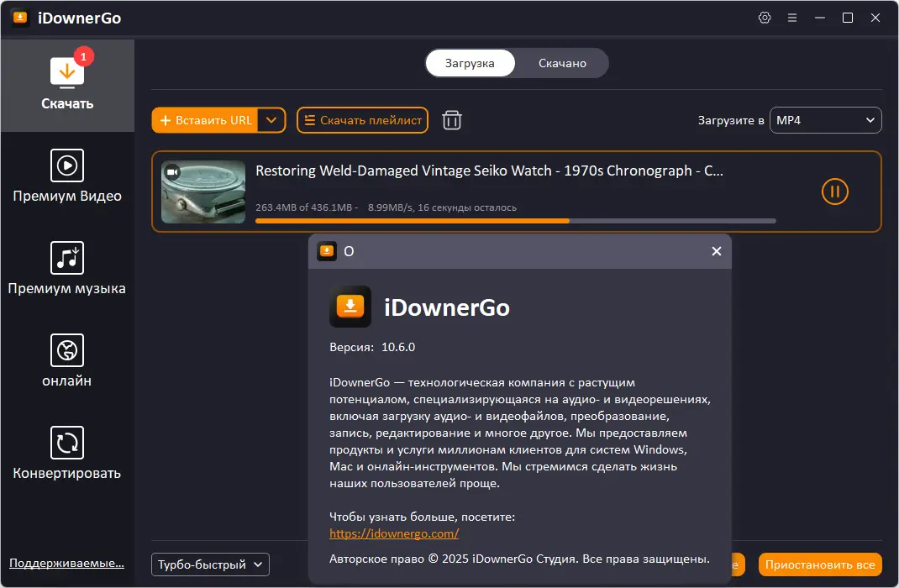Viewport: 899px width, 588px height.
Task: Open the hamburger menu in the title bar
Action: 792,17
